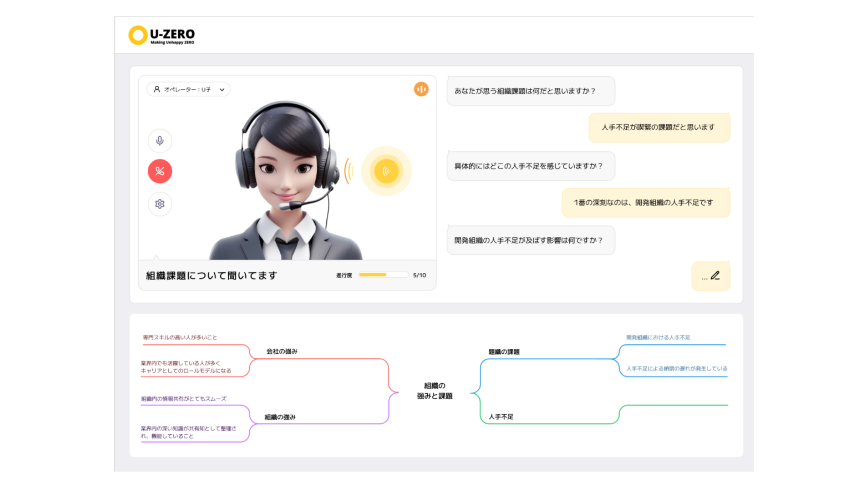This screenshot has height=488, width=868.
Task: Click the yellow voice speaking indicator
Action: point(386,171)
